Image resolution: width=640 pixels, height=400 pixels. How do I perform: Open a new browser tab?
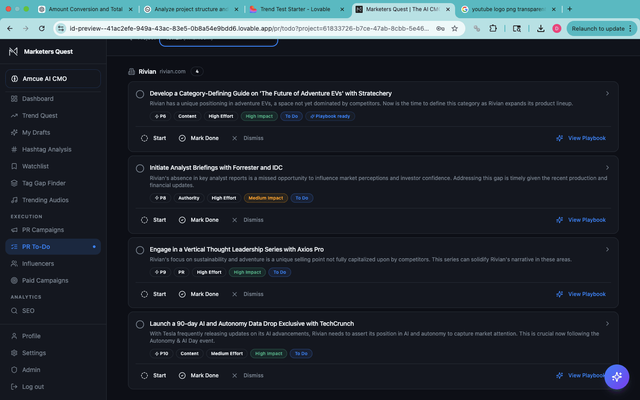(x=570, y=9)
